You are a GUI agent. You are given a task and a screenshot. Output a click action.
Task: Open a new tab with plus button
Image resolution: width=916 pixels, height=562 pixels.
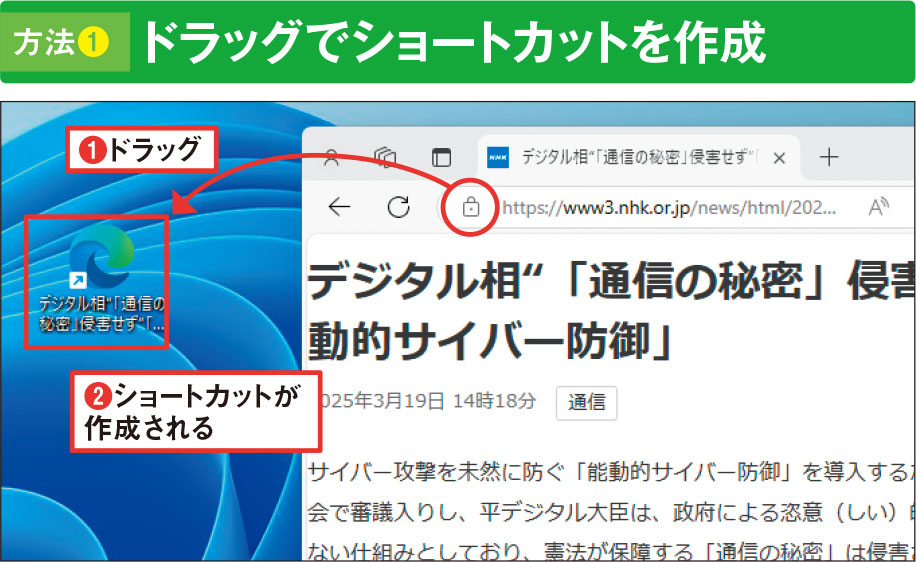828,157
